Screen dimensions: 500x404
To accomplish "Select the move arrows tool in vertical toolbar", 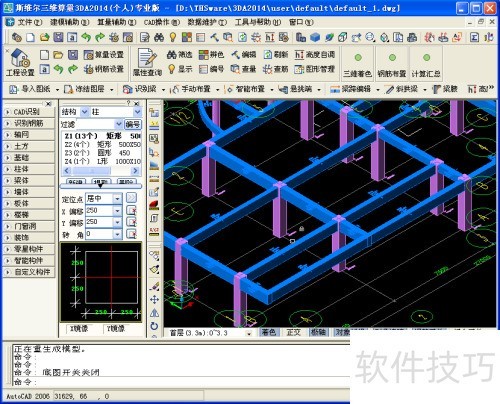I will coord(154,299).
